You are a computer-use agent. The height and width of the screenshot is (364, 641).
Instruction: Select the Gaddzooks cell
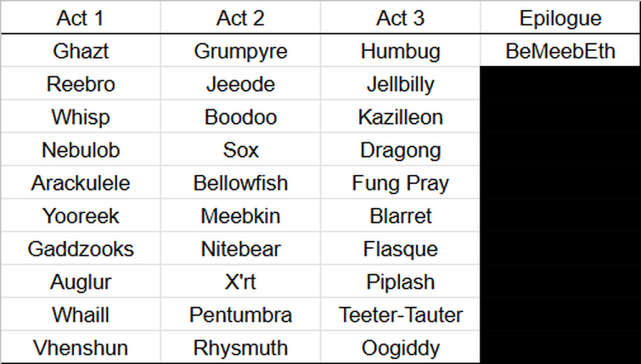point(81,249)
